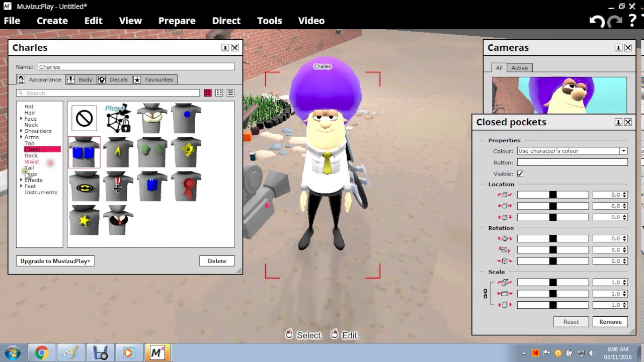Click the Remove button
The image size is (644, 362).
(x=610, y=322)
